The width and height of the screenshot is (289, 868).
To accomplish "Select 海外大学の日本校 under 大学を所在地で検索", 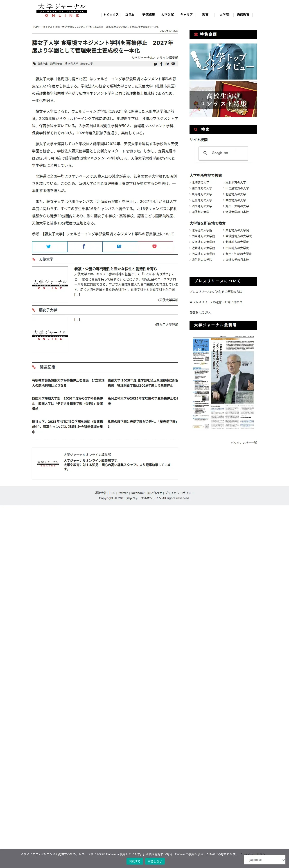I will coord(237,212).
